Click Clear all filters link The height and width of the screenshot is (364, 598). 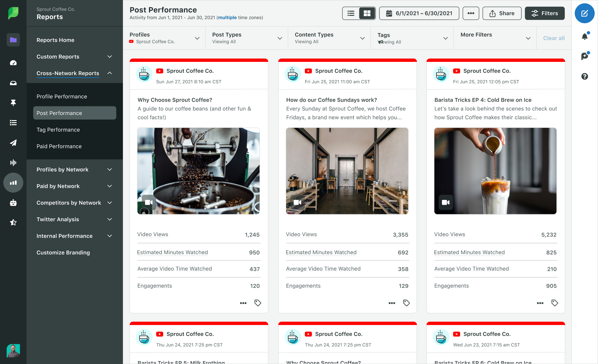(x=553, y=38)
